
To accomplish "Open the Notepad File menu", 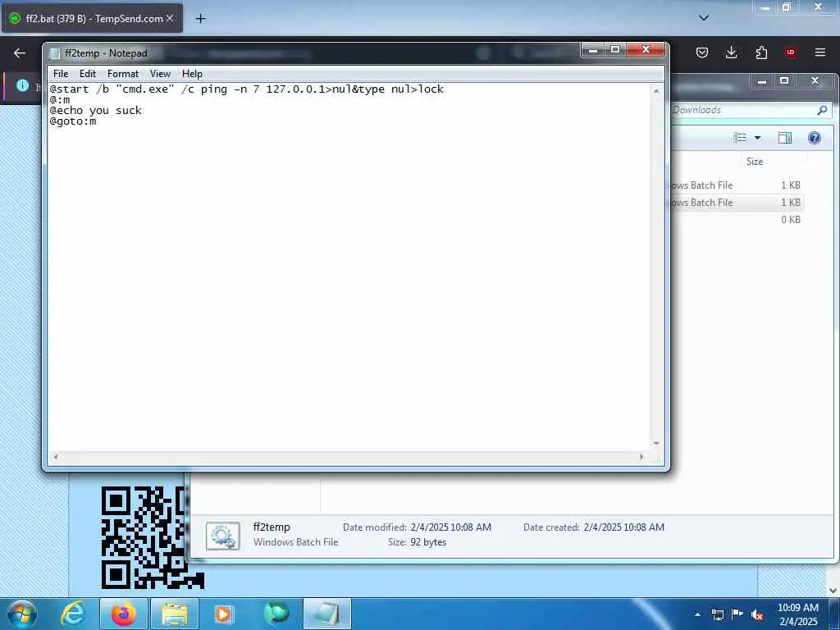I will point(61,74).
